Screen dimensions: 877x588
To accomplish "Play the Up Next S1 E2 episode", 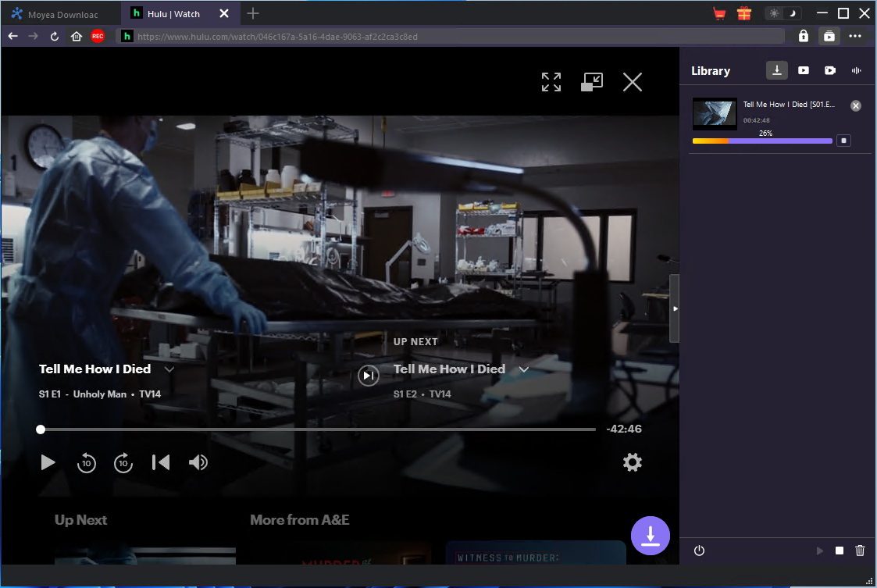I will coord(368,376).
